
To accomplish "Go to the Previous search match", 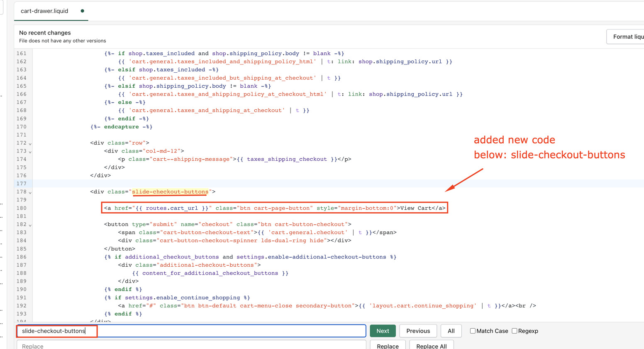I will click(418, 331).
